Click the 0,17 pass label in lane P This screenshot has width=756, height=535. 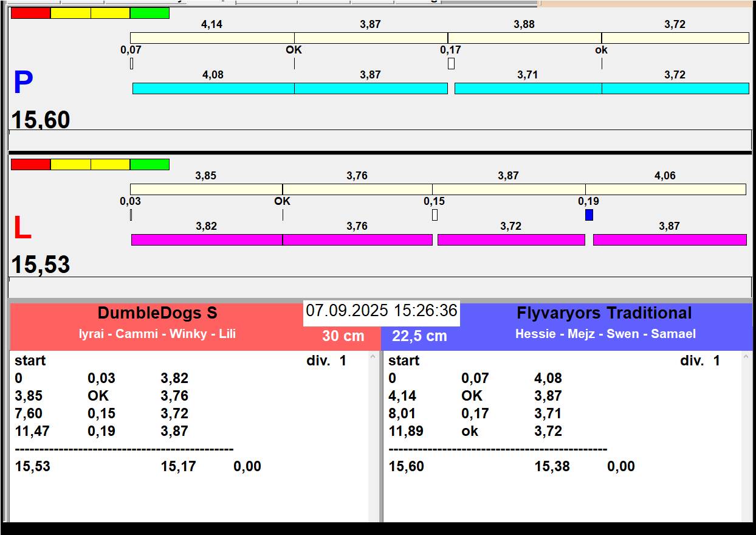click(451, 50)
